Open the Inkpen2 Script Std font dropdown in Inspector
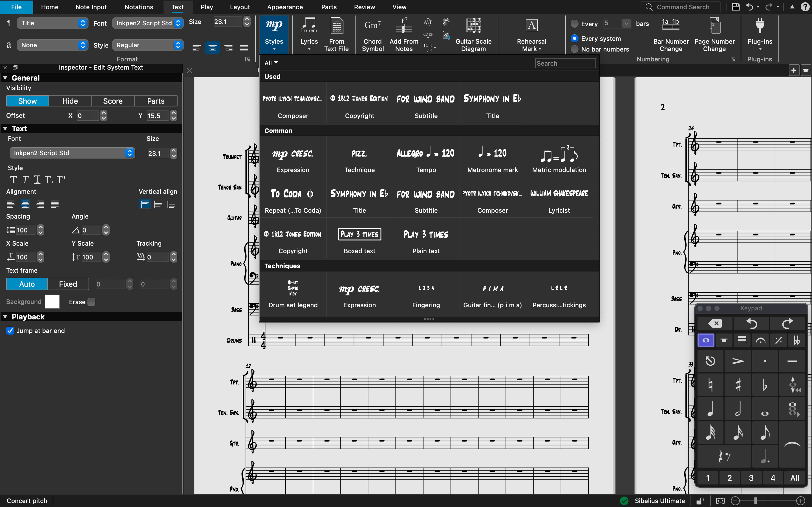812x507 pixels. pyautogui.click(x=72, y=153)
